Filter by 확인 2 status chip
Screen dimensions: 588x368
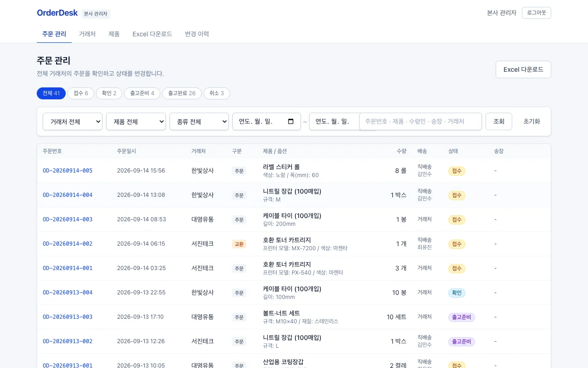pos(109,93)
